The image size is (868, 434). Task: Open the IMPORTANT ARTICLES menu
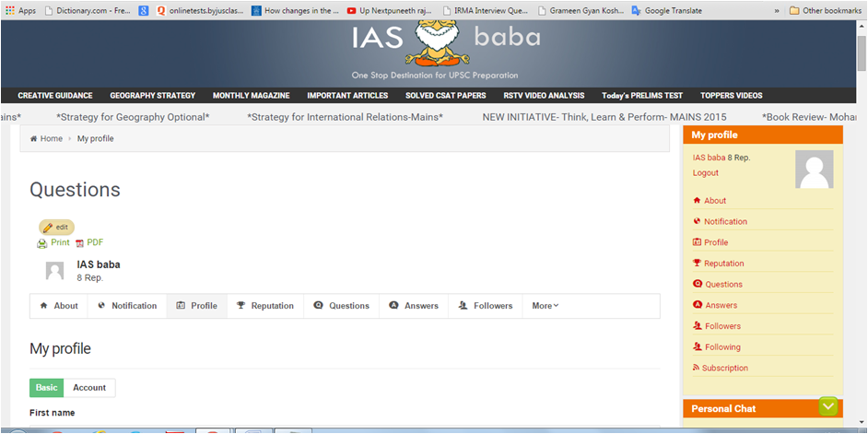(347, 95)
